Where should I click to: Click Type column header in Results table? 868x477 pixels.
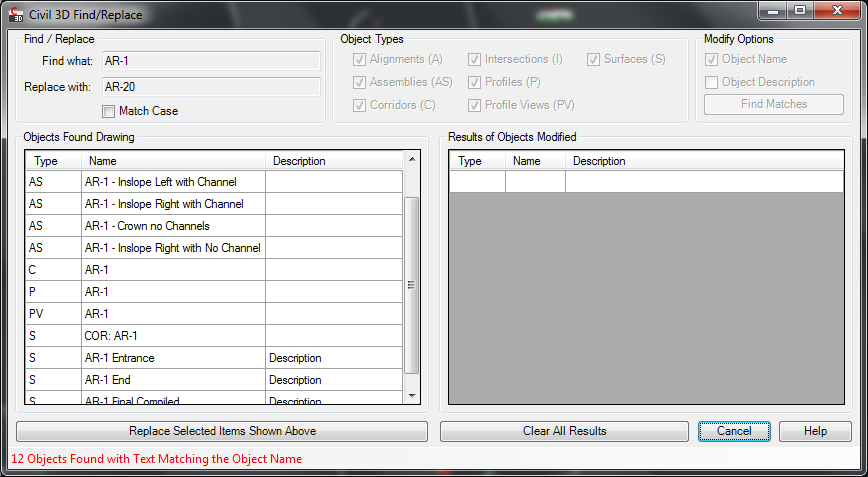click(x=478, y=161)
